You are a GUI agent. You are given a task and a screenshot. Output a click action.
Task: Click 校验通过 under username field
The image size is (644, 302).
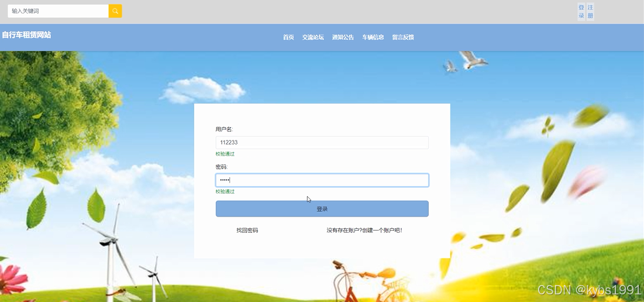pos(225,154)
